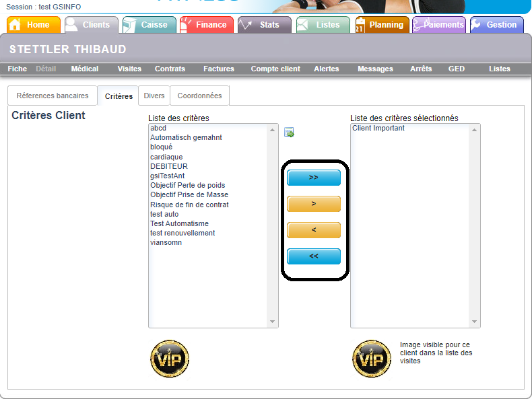
Task: Move selected criterion right with > button
Action: point(314,204)
